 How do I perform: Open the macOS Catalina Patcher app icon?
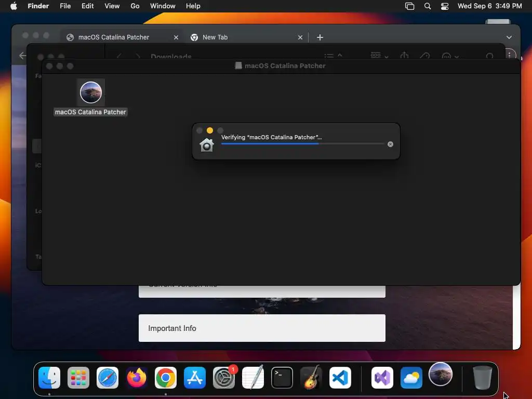click(x=90, y=92)
